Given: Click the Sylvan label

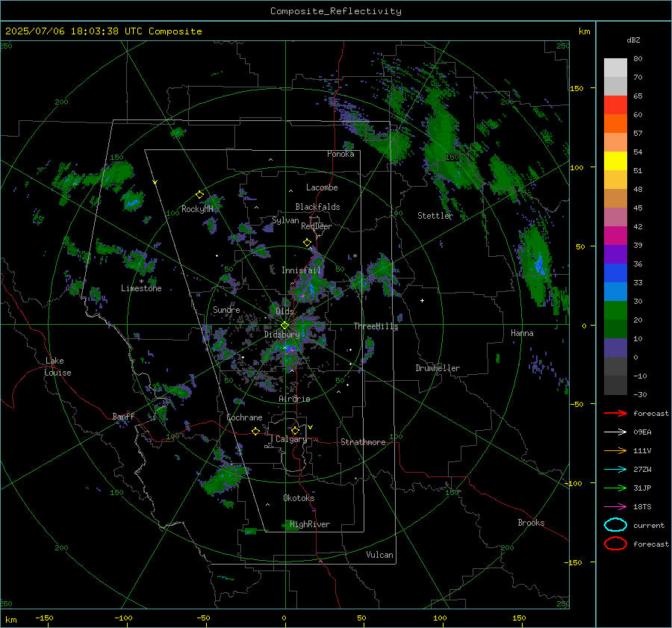Looking at the screenshot, I should [x=285, y=220].
